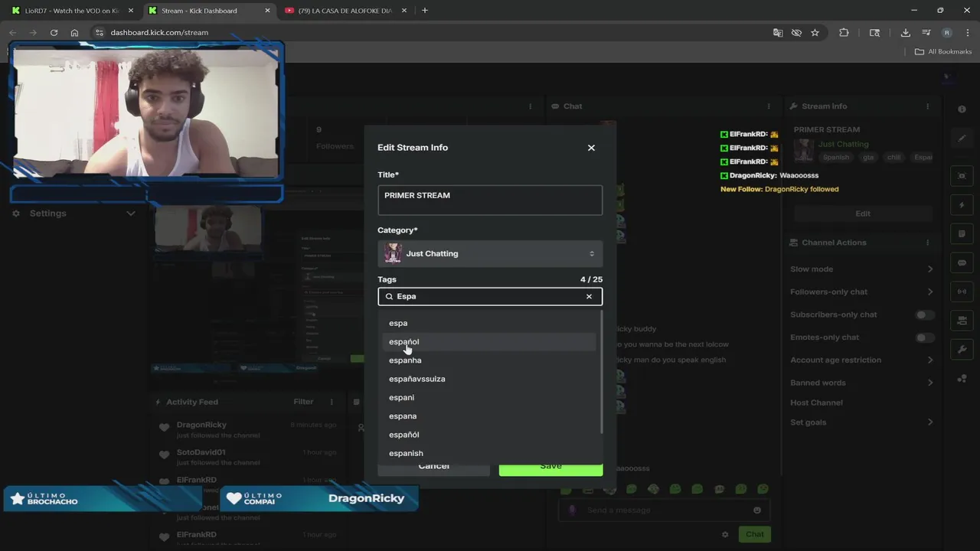Screen dimensions: 980x551
Task: Clear the Tags search field
Action: pos(589,296)
